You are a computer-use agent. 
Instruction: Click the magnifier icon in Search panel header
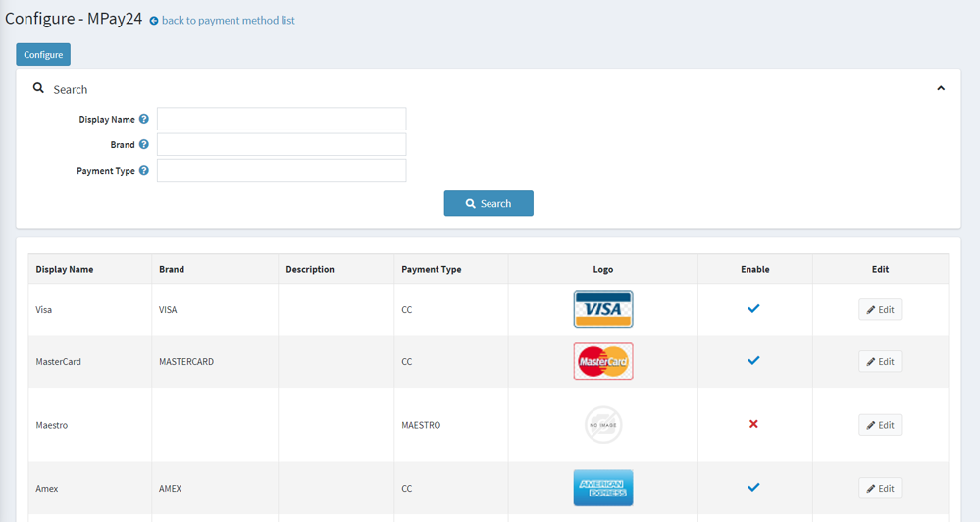(39, 88)
